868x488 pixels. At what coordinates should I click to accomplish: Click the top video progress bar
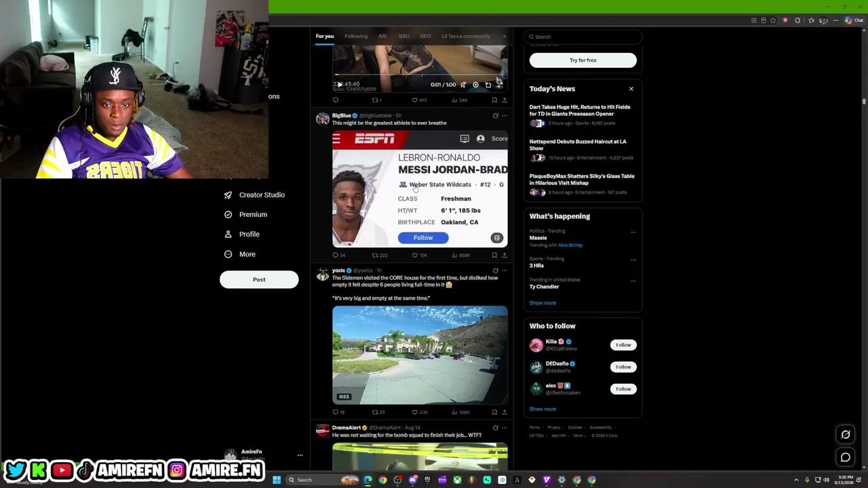click(420, 75)
